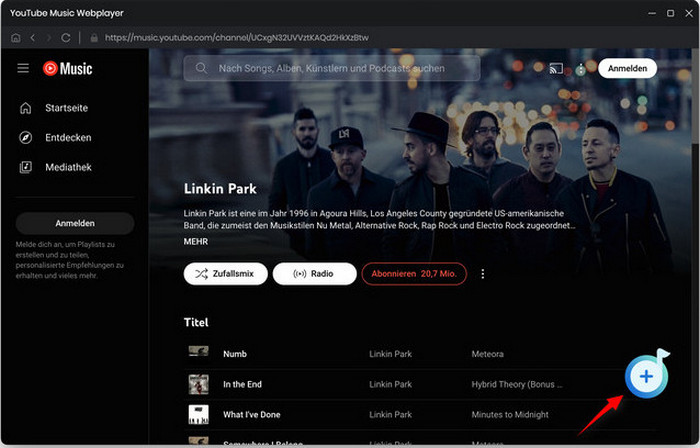The width and height of the screenshot is (700, 448).
Task: Click the page vertical scrollbar
Action: point(696,96)
